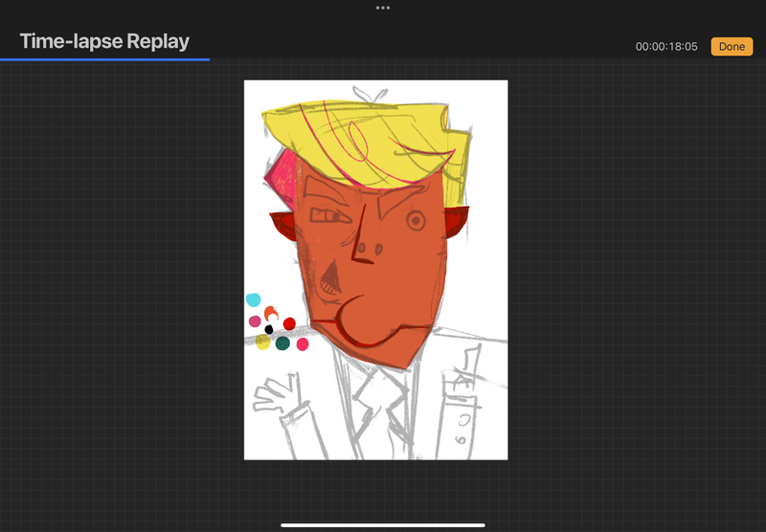Click the black color dot on canvas
766x532 pixels.
tap(269, 329)
